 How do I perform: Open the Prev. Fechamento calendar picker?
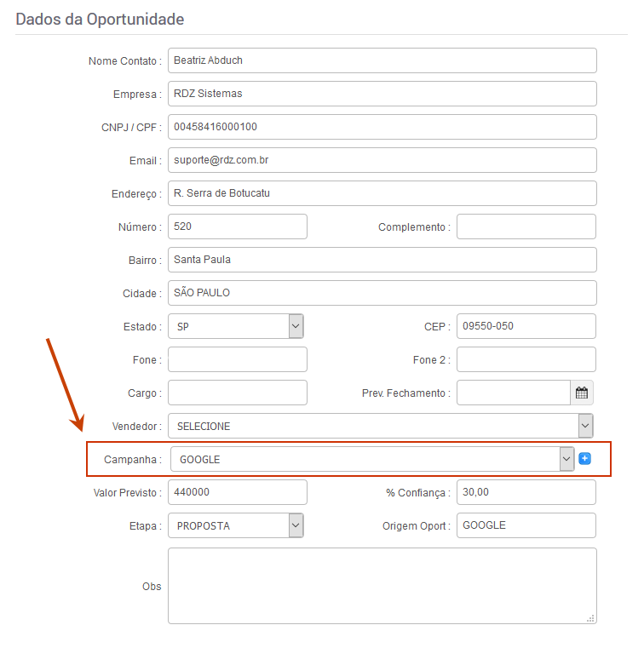click(582, 393)
